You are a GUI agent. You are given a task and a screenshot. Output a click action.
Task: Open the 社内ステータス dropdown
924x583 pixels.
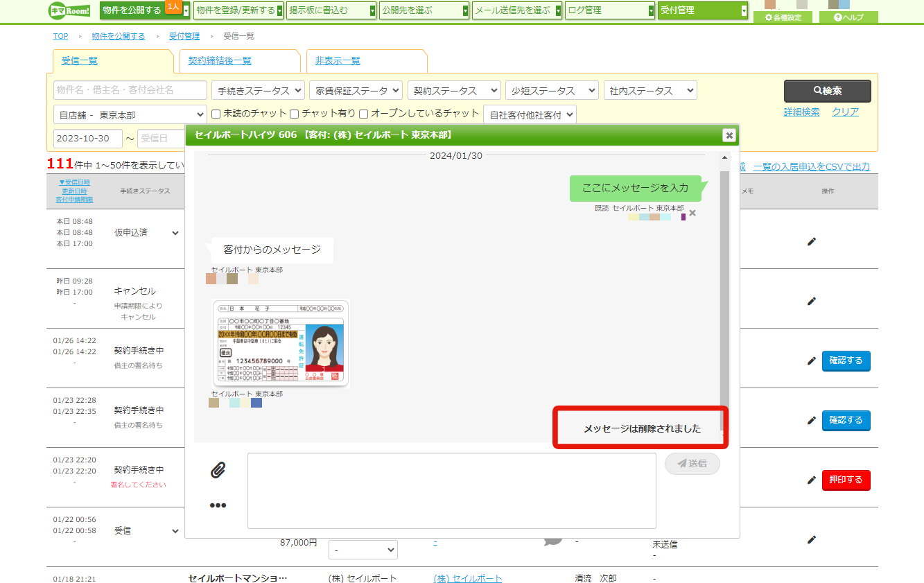[x=650, y=91]
